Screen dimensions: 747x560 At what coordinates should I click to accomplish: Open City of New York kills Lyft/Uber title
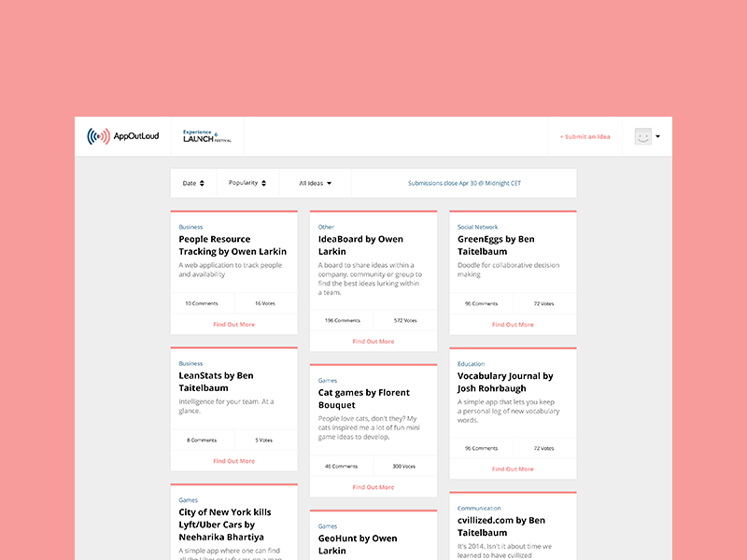pos(225,525)
